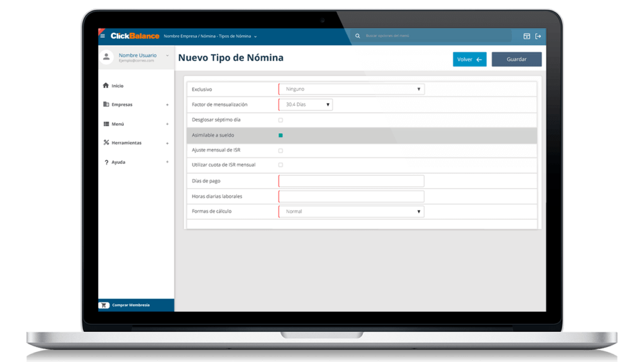Expand the Empresas sidebar menu
The image size is (644, 362).
[135, 105]
